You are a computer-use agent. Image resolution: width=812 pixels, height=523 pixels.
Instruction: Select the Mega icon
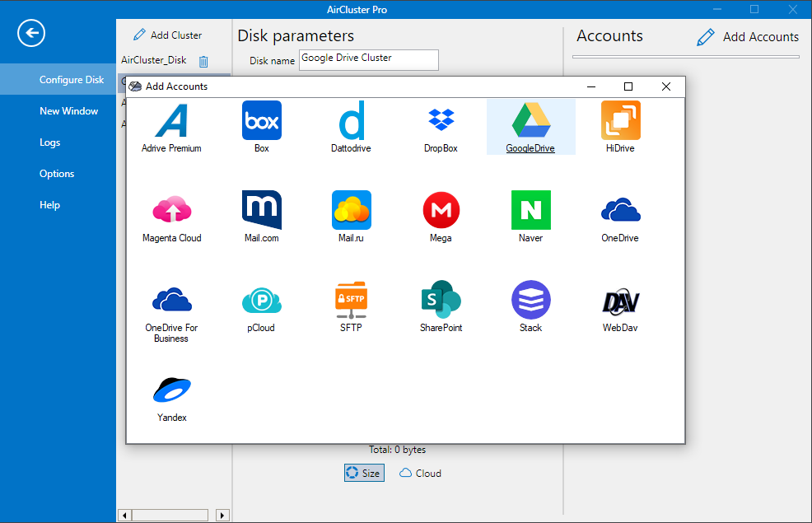coord(441,210)
